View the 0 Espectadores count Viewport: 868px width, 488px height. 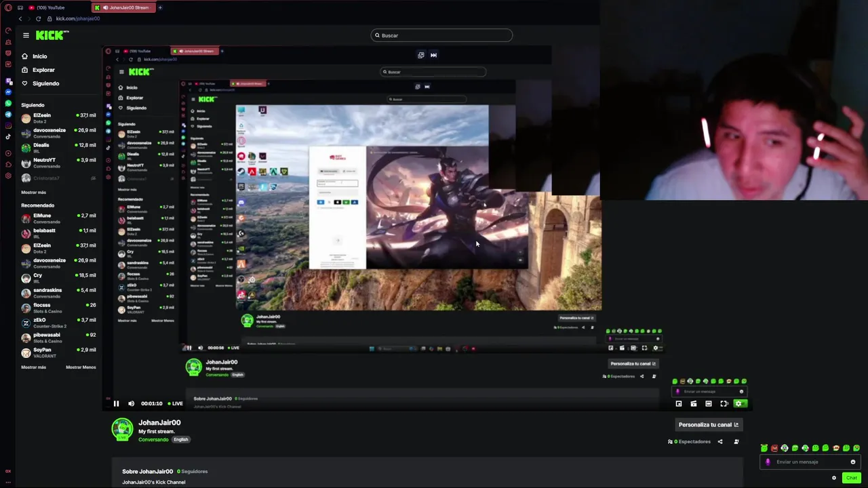690,442
